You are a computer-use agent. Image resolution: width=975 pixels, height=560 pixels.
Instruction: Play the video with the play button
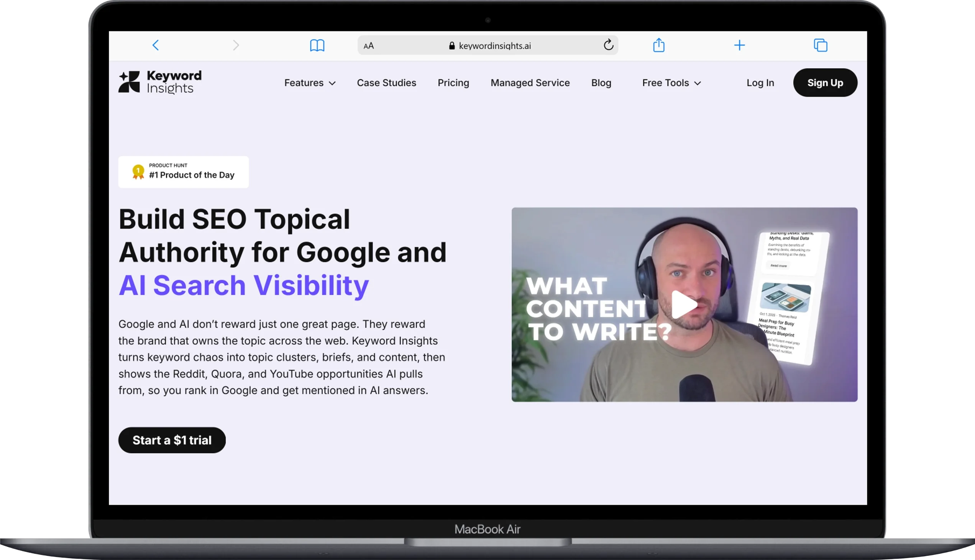click(684, 305)
